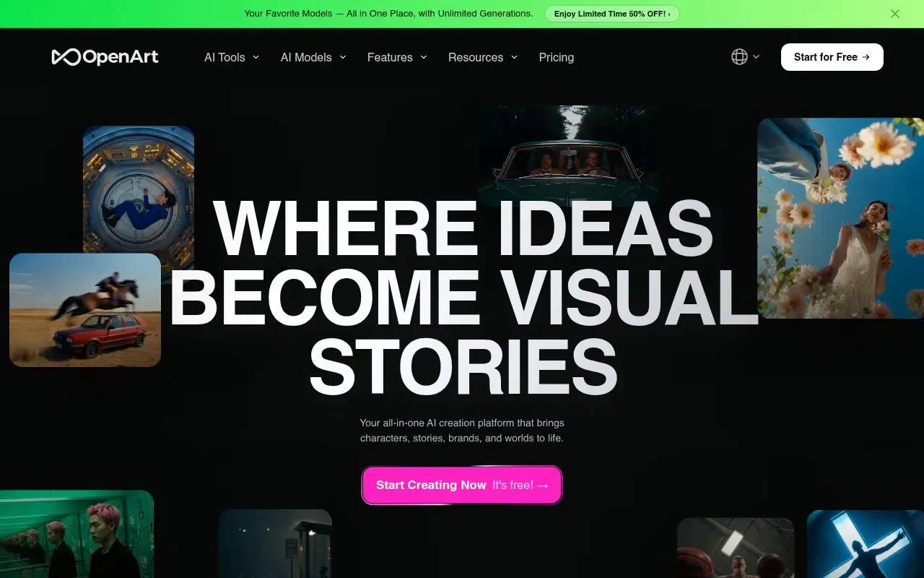The height and width of the screenshot is (578, 924).
Task: Open the woman with flowers image
Action: (x=840, y=217)
